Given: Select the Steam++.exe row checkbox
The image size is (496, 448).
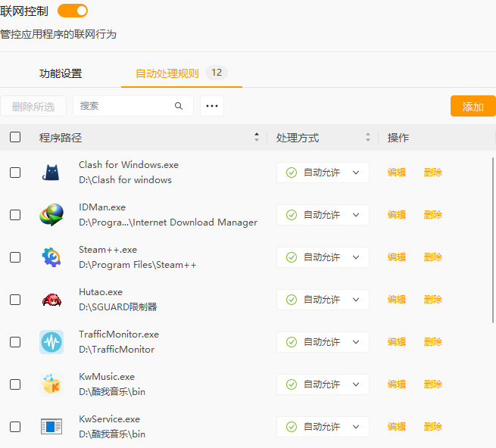Looking at the screenshot, I should click(x=15, y=257).
